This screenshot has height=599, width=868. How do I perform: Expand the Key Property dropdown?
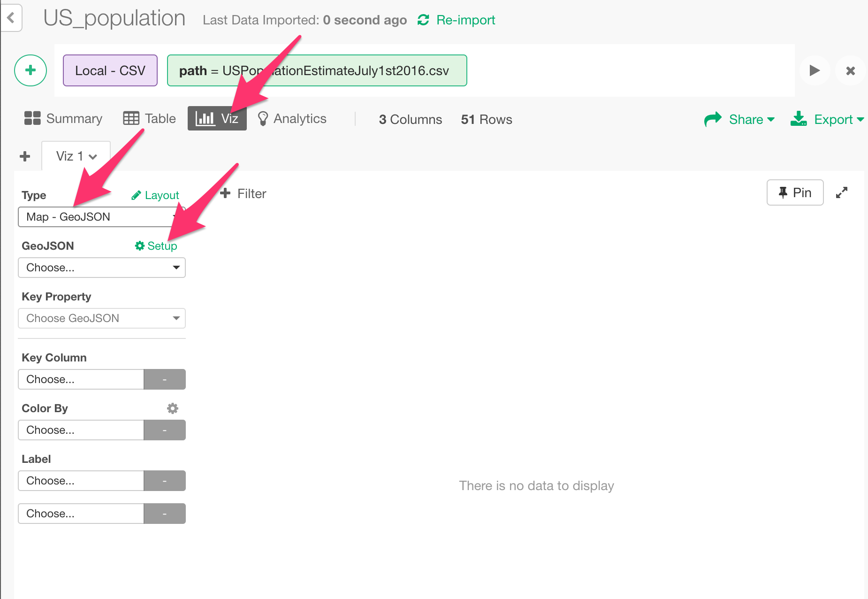click(102, 318)
